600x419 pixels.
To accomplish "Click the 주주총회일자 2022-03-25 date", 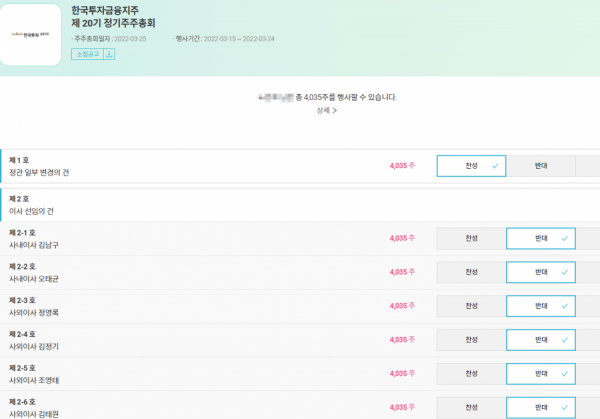I will coord(109,39).
